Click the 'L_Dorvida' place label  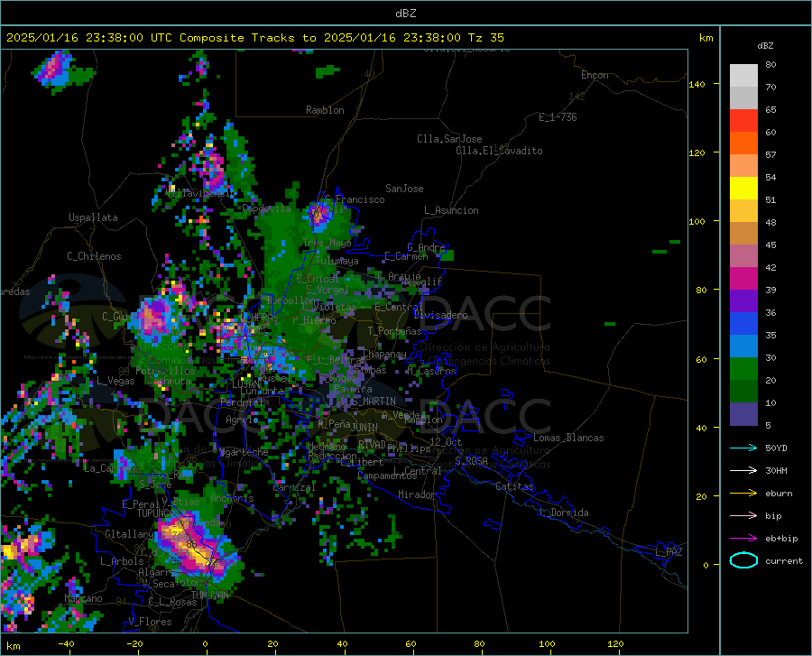tap(564, 513)
